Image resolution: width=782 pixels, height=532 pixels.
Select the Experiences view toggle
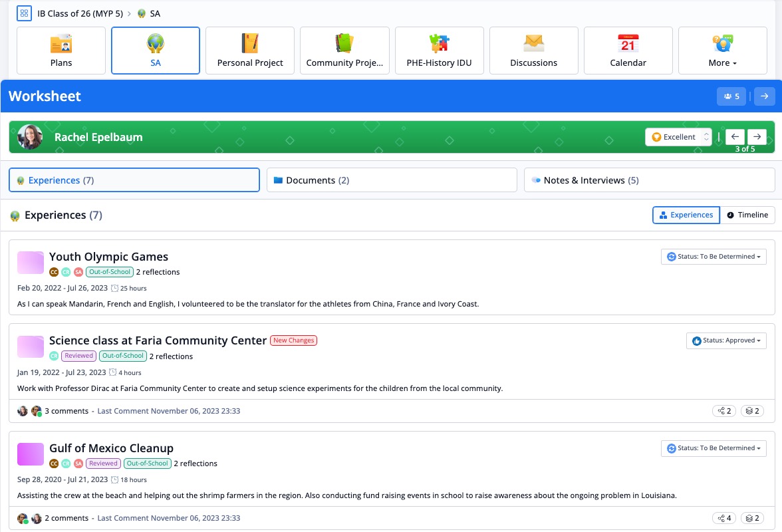coord(686,215)
